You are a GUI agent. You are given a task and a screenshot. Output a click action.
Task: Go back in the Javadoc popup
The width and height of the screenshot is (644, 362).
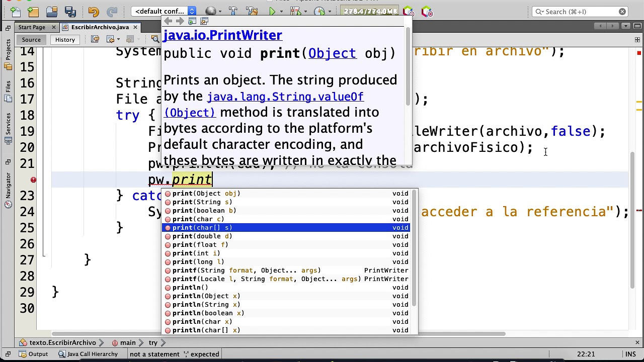click(168, 21)
